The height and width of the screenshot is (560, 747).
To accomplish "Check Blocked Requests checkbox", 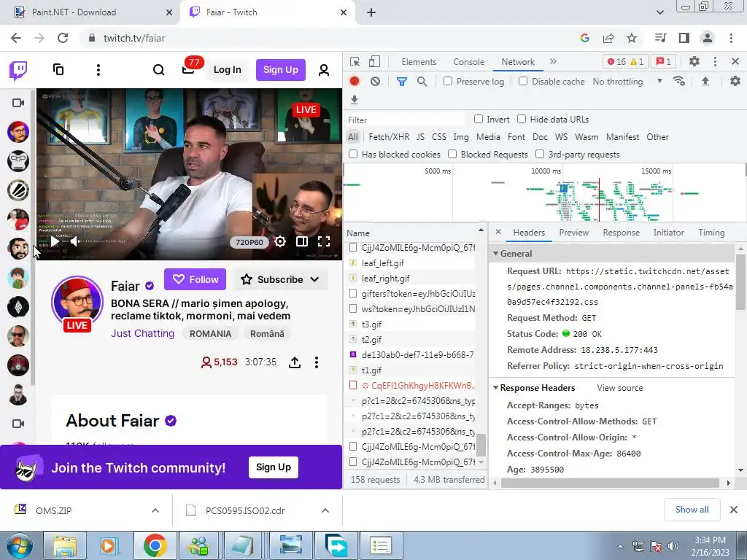I will [x=452, y=154].
